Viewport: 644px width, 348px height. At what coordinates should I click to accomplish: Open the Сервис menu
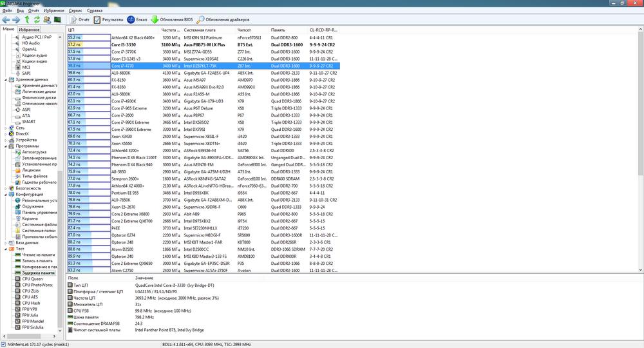point(75,11)
